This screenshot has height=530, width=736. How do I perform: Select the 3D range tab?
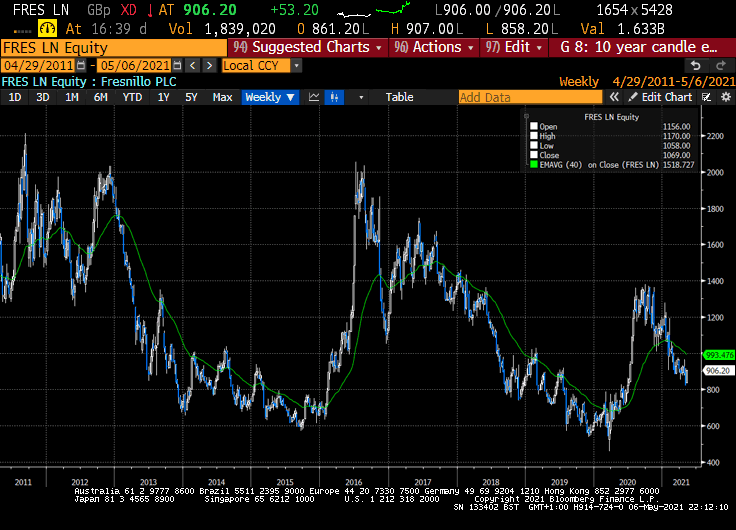43,97
